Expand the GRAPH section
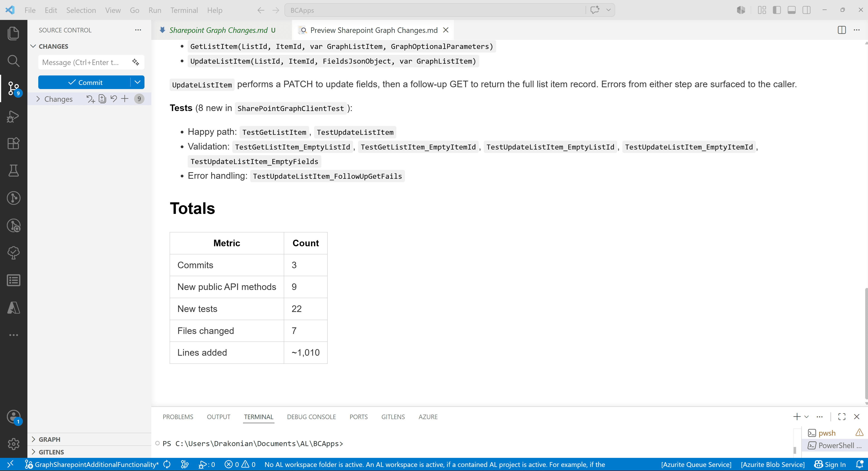The width and height of the screenshot is (868, 471). tap(33, 439)
